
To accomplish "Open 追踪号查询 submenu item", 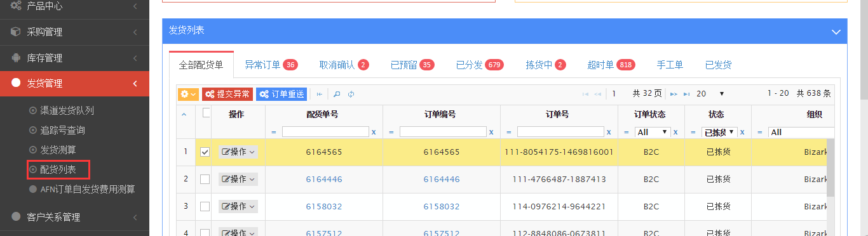I will pyautogui.click(x=62, y=130).
